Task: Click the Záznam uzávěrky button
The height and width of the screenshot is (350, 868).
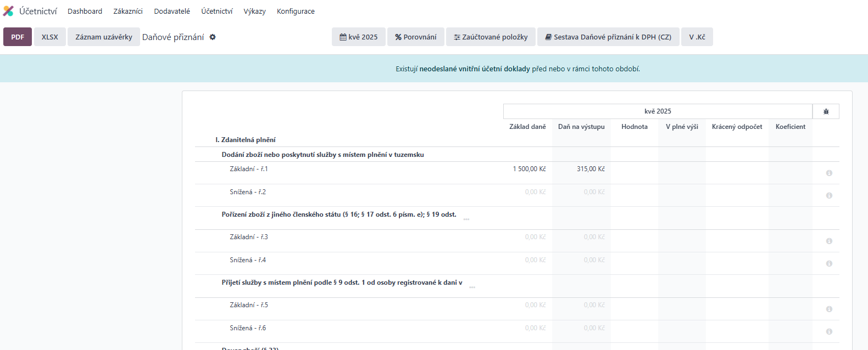Action: [104, 37]
